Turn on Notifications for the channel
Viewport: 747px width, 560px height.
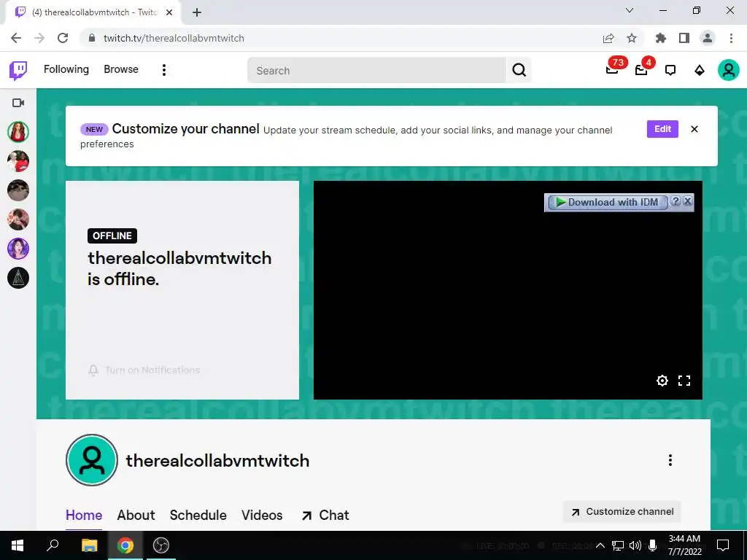tap(144, 370)
